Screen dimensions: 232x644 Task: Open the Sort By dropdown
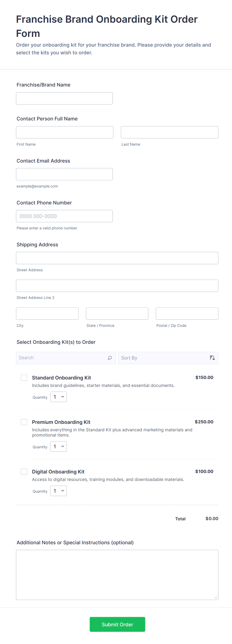click(163, 358)
